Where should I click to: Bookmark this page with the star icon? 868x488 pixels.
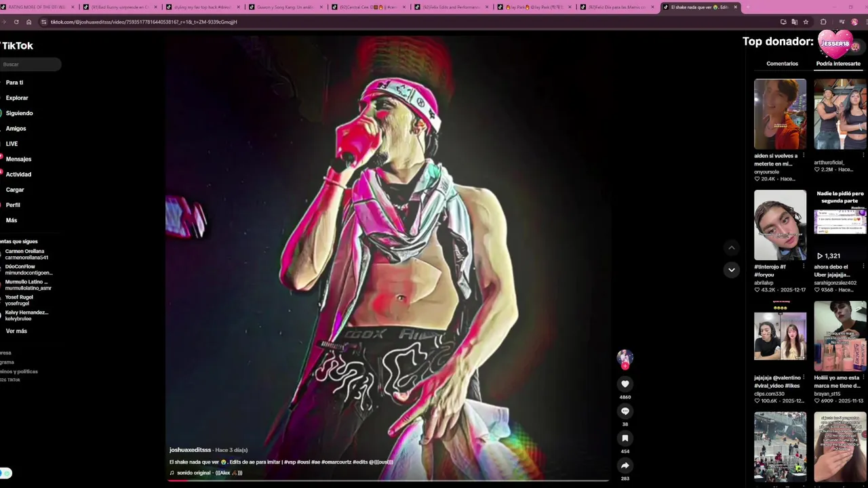[x=806, y=22]
